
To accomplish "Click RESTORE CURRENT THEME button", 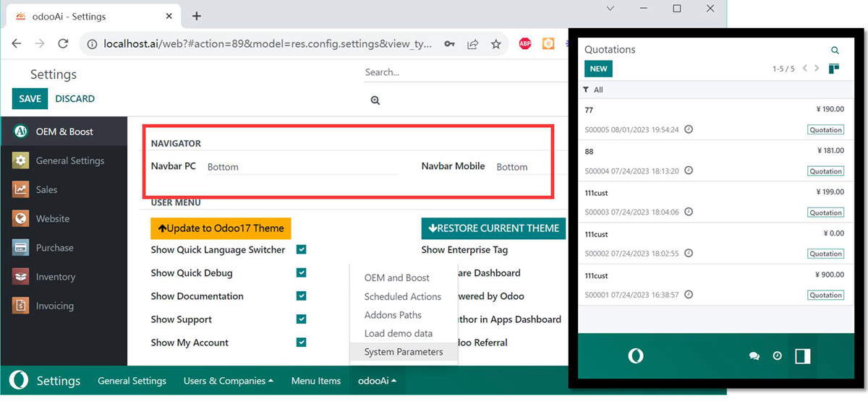I will tap(493, 228).
